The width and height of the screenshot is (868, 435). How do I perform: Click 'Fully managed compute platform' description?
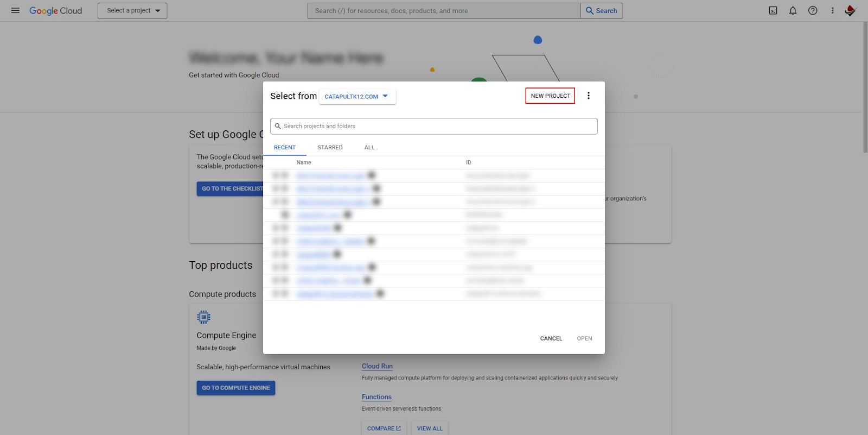(x=490, y=378)
